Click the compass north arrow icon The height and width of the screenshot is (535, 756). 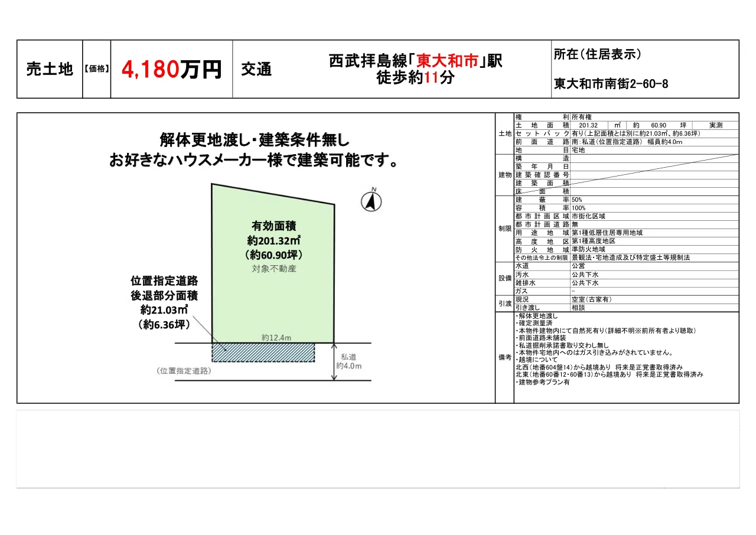370,202
